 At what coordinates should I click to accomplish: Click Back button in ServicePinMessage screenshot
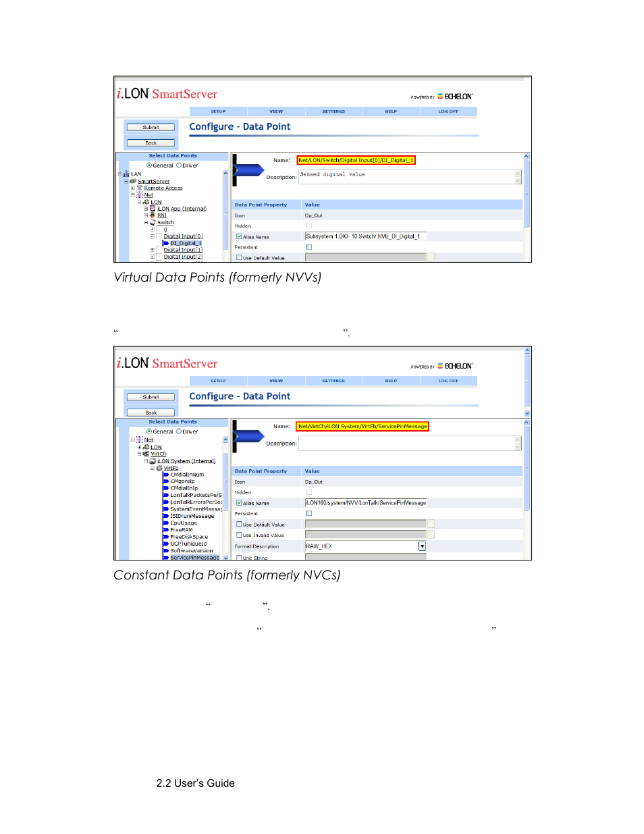click(x=151, y=413)
